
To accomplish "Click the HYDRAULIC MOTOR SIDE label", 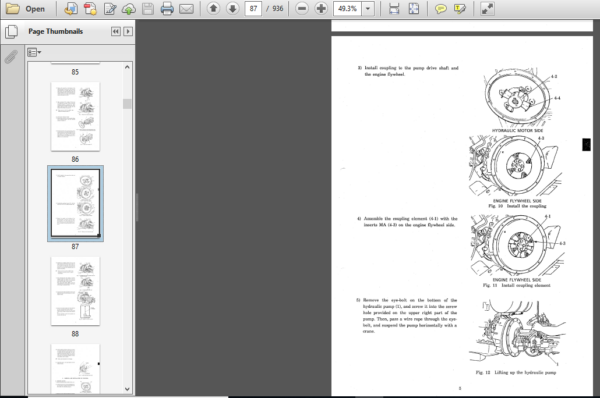I will click(517, 130).
